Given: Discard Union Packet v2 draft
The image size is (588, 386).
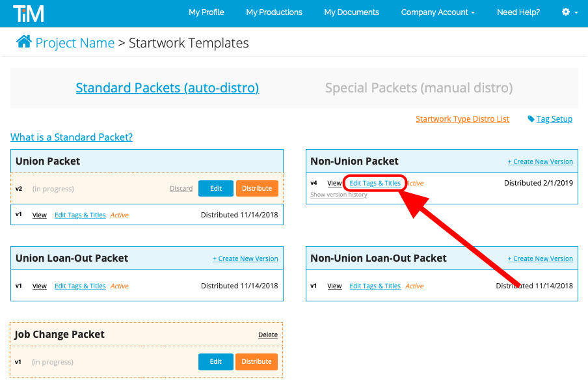Looking at the screenshot, I should [181, 188].
